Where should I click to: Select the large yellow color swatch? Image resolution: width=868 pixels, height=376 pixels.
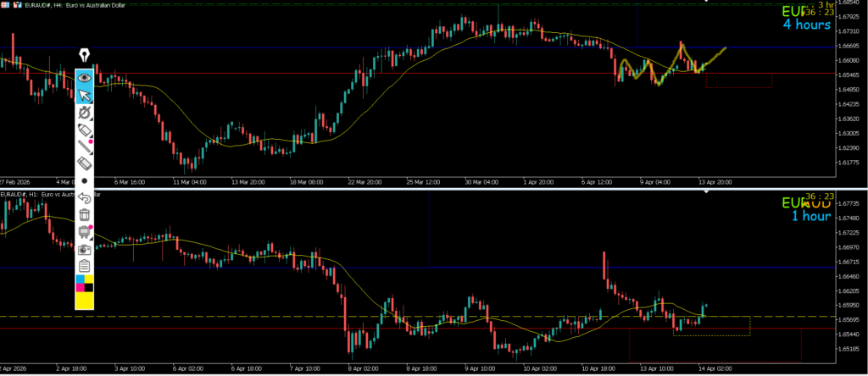point(85,300)
